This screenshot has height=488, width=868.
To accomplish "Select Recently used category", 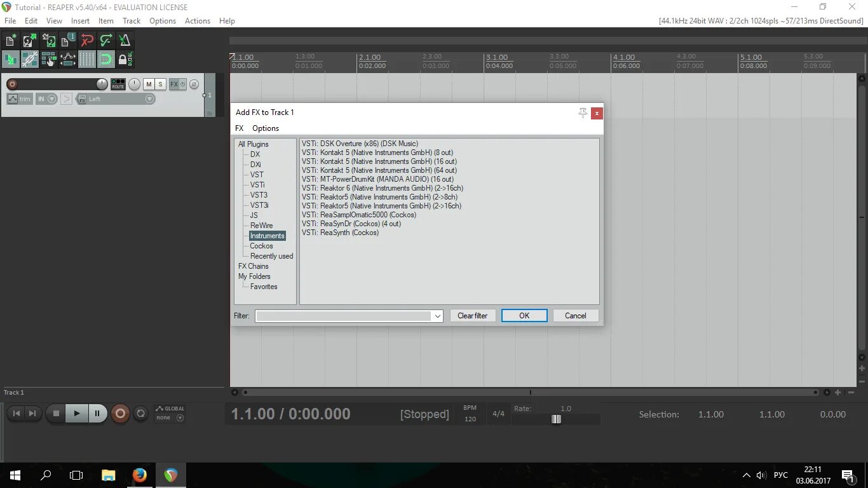I will pyautogui.click(x=271, y=256).
